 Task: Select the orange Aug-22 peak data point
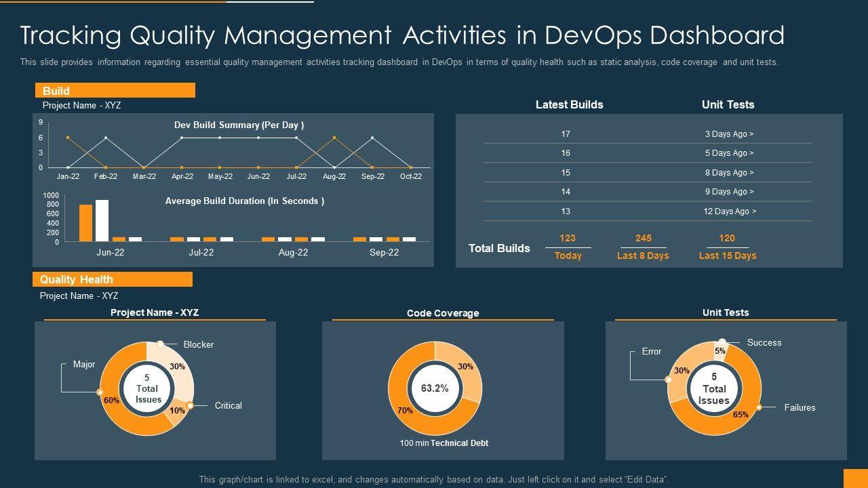pyautogui.click(x=334, y=138)
